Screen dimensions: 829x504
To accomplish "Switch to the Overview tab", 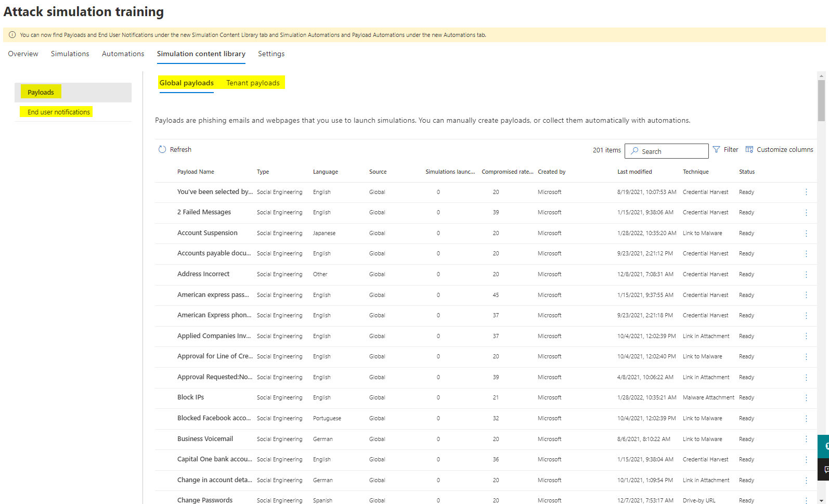I will click(23, 54).
